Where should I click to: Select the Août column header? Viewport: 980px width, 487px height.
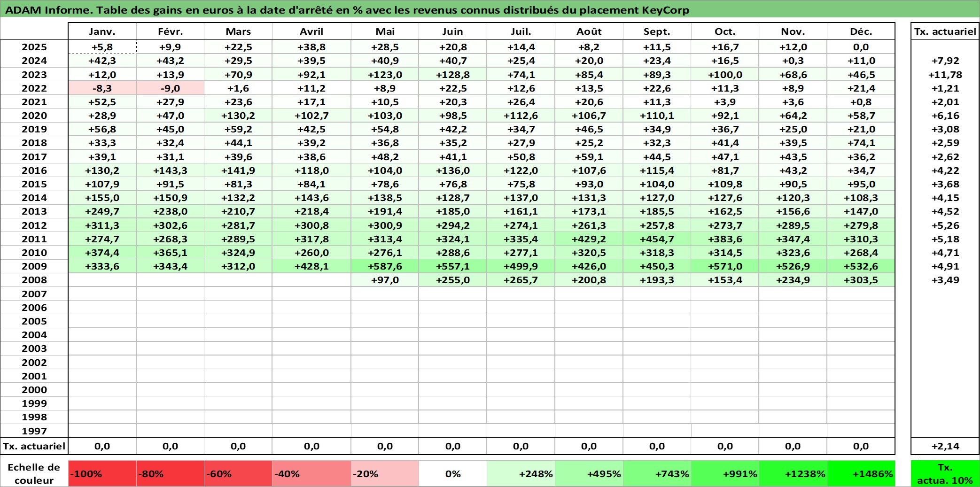coord(589,31)
